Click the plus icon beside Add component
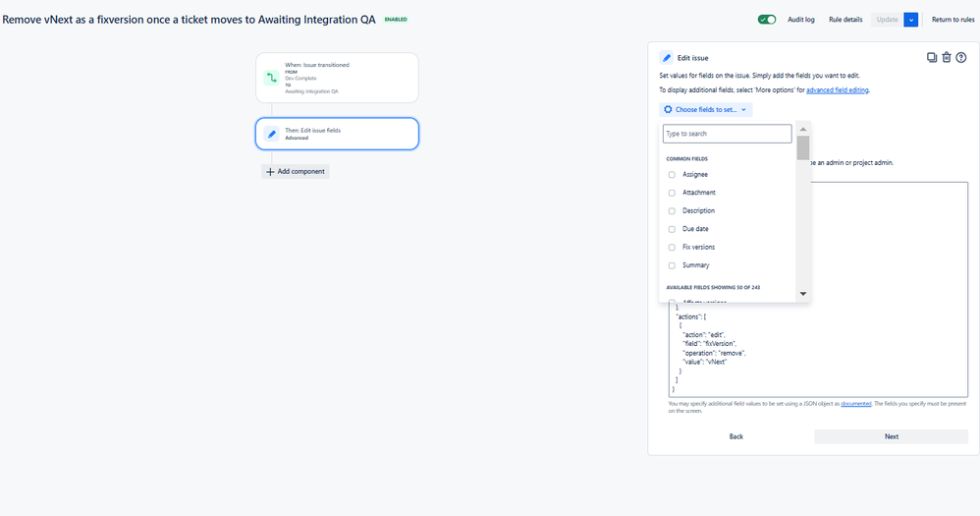Image resolution: width=980 pixels, height=516 pixels. click(x=270, y=171)
